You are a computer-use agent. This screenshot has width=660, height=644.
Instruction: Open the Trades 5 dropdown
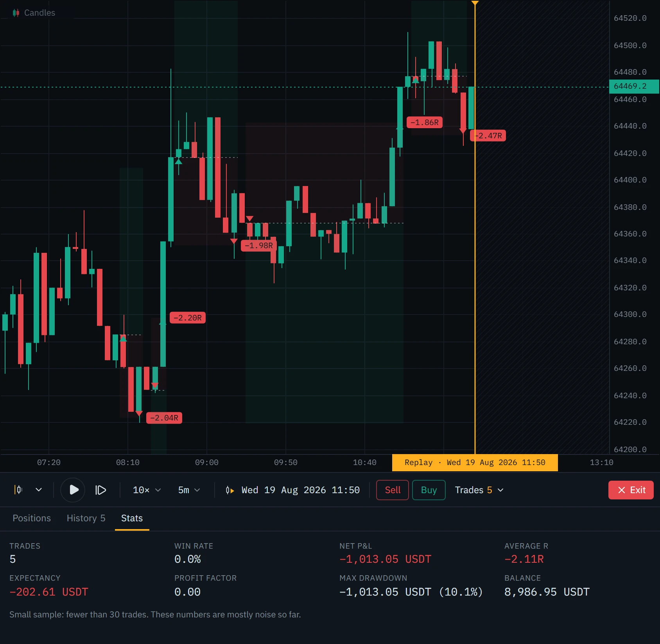479,490
